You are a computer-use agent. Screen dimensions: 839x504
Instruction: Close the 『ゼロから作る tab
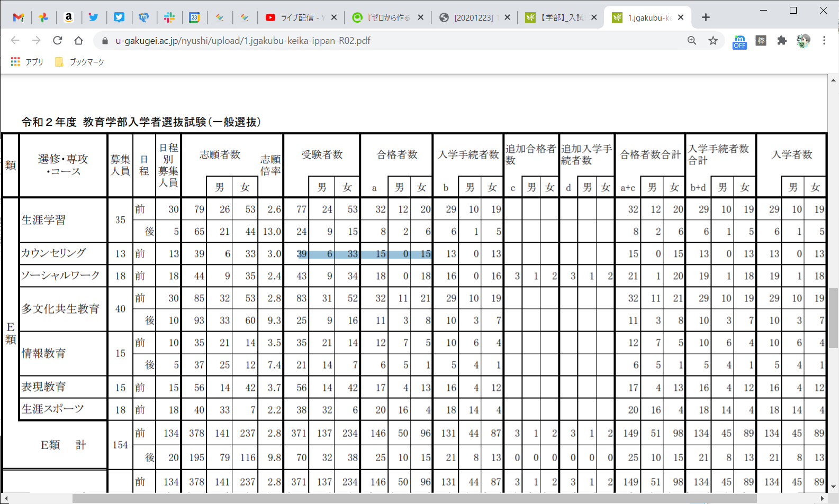click(421, 17)
